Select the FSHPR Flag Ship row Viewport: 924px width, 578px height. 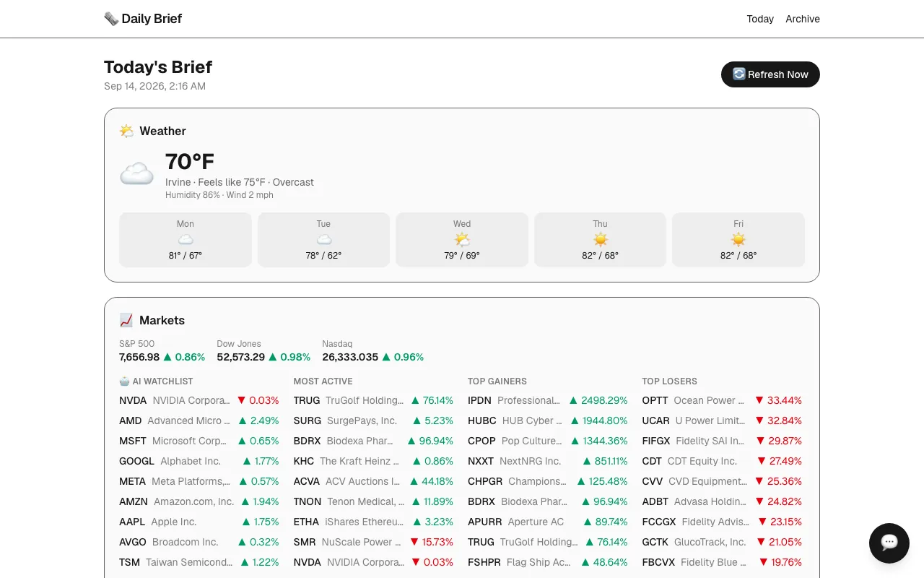click(x=548, y=562)
